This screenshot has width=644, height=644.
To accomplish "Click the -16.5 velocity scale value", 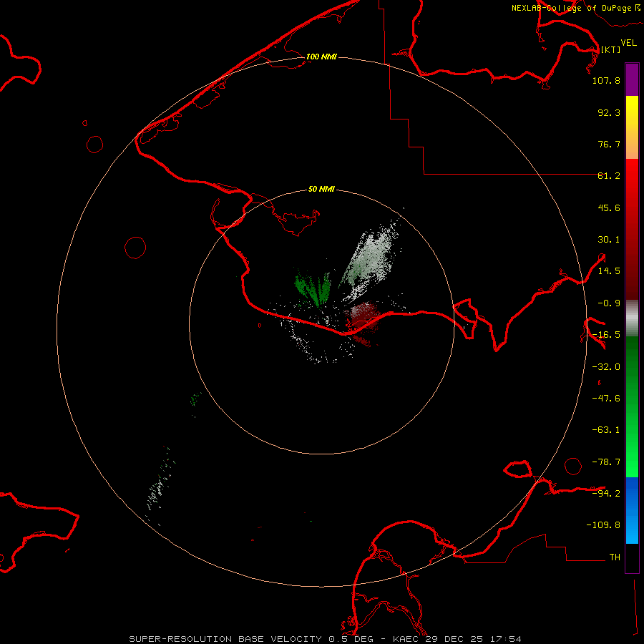I will (606, 335).
